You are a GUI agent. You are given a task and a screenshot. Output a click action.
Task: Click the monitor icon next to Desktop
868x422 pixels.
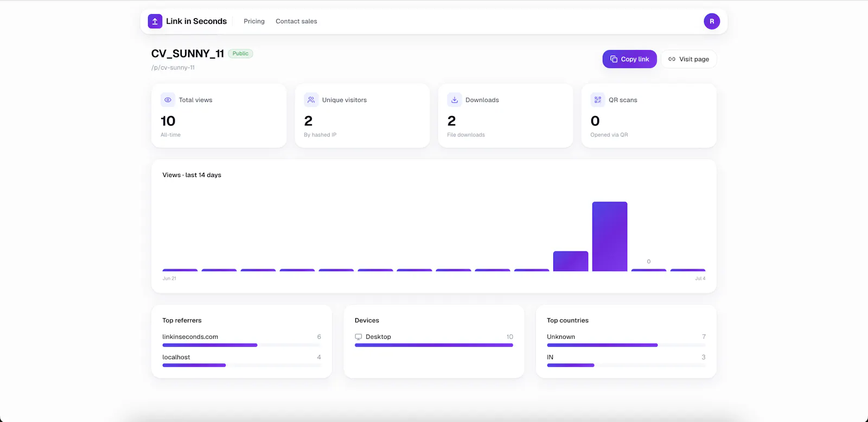(x=358, y=337)
